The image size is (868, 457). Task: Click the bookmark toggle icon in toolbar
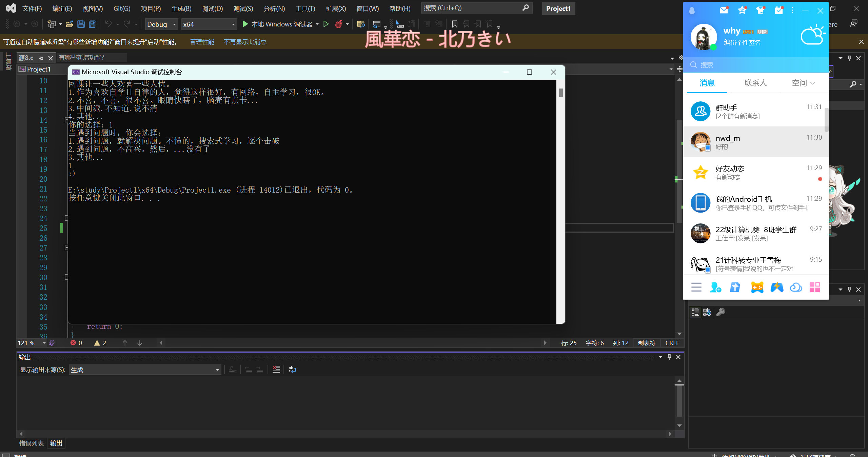pyautogui.click(x=454, y=24)
